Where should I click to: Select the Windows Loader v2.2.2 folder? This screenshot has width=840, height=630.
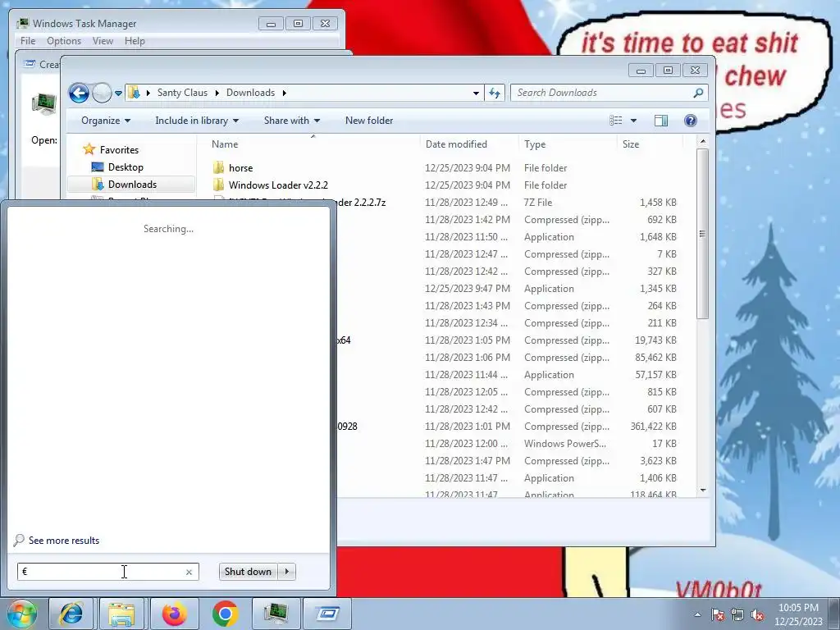(278, 185)
